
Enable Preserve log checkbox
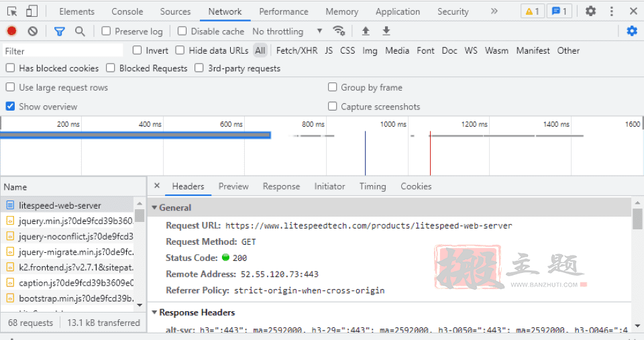pyautogui.click(x=106, y=31)
